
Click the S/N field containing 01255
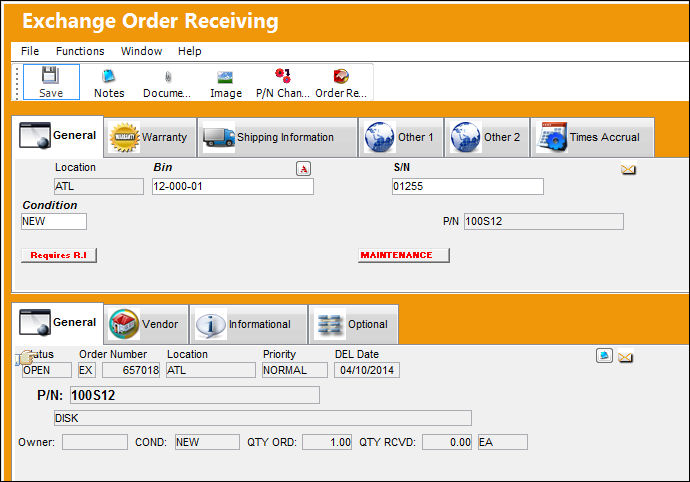(468, 187)
